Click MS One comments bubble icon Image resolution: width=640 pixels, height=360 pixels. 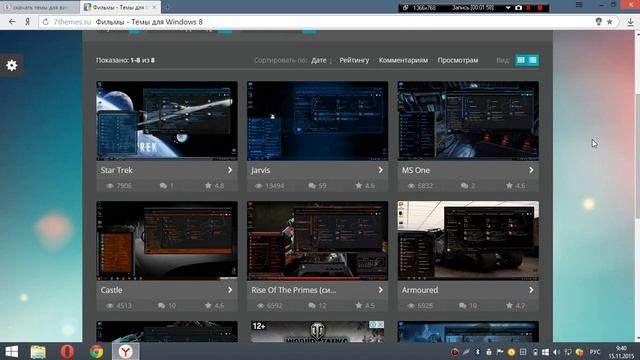(464, 186)
